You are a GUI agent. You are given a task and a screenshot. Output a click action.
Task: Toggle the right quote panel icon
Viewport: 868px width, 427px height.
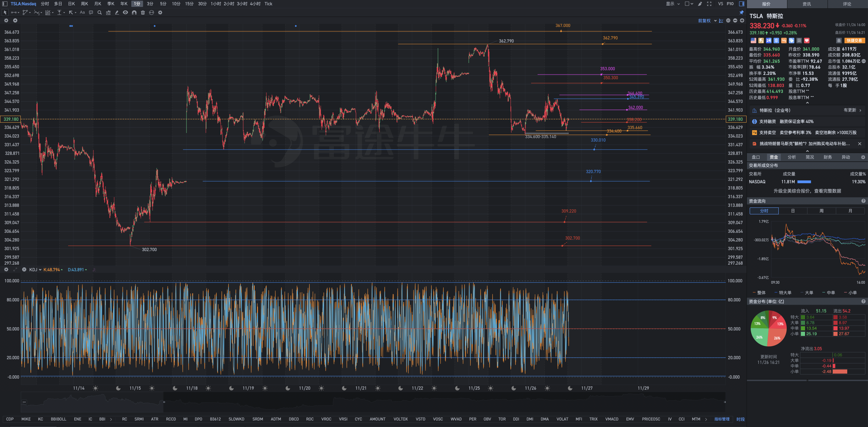742,4
